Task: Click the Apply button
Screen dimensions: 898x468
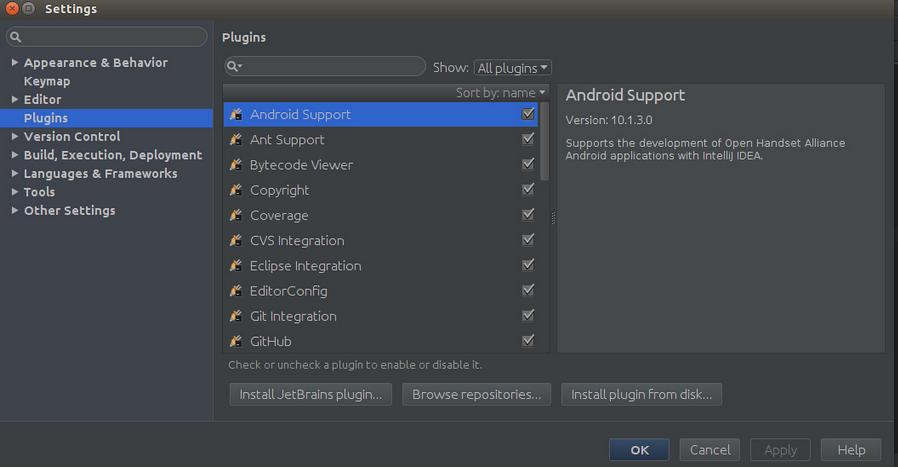Action: [780, 450]
